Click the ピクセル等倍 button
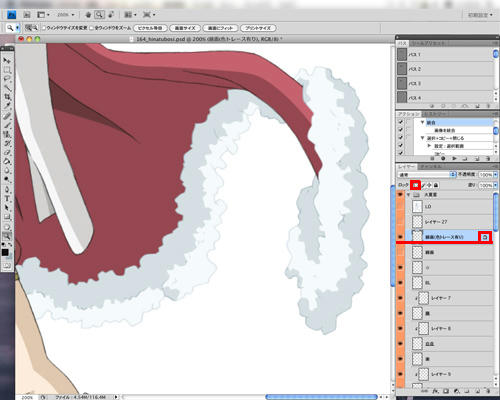This screenshot has height=400, width=500. pyautogui.click(x=150, y=28)
